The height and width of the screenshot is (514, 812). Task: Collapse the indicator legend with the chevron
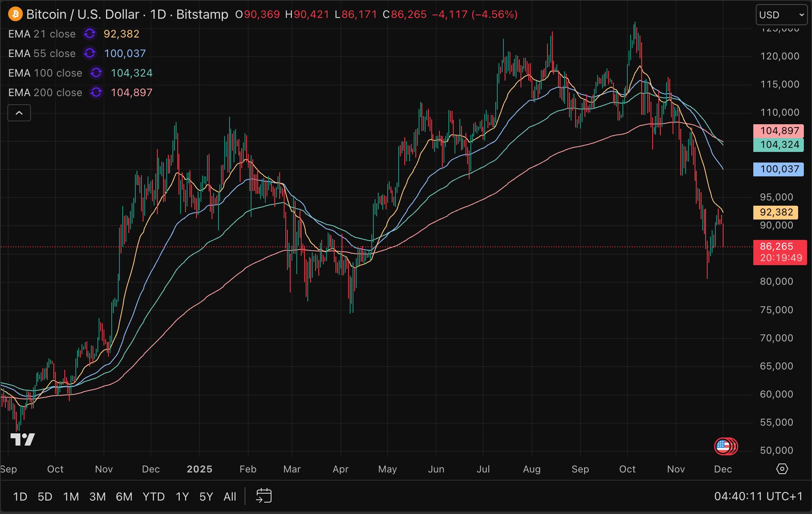point(19,113)
